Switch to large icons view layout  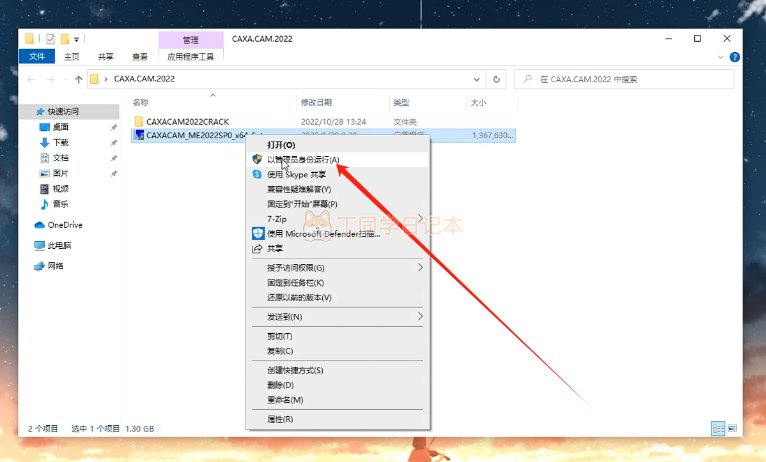pos(732,429)
